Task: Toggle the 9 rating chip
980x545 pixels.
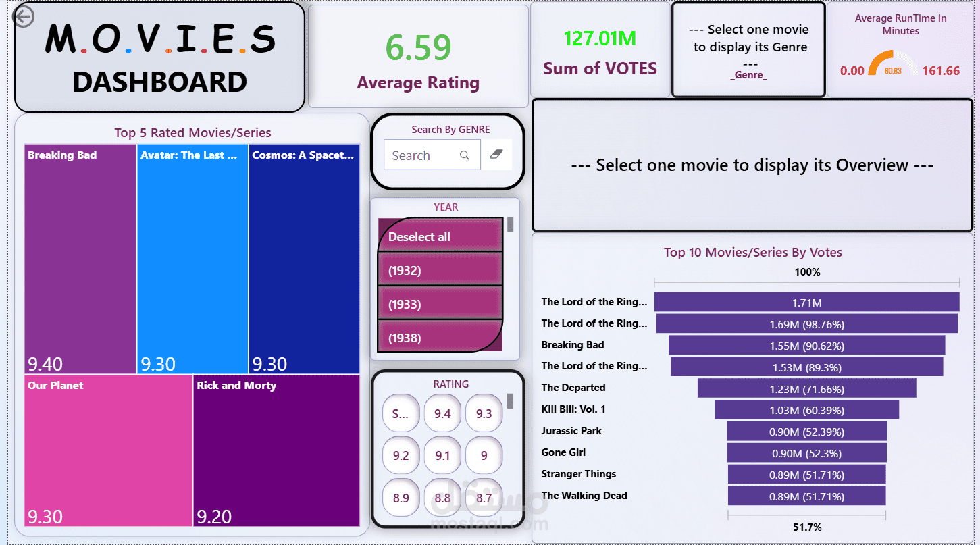Action: tap(484, 455)
